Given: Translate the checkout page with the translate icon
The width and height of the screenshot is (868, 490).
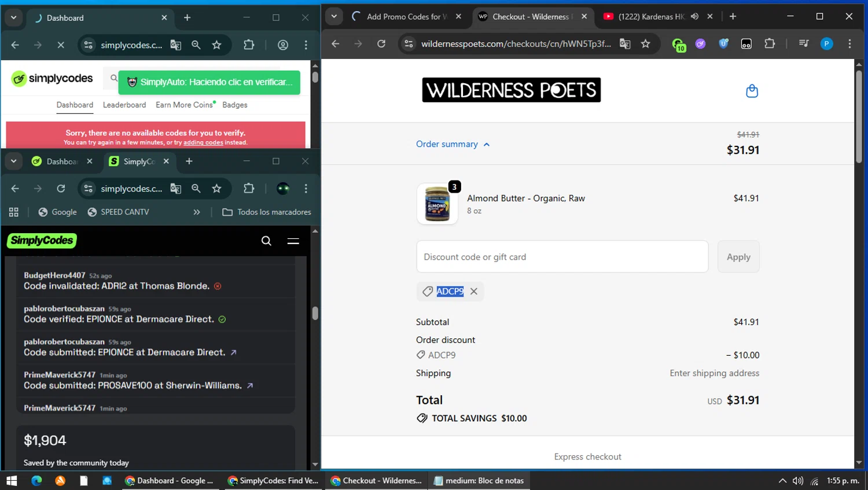Looking at the screenshot, I should [625, 44].
